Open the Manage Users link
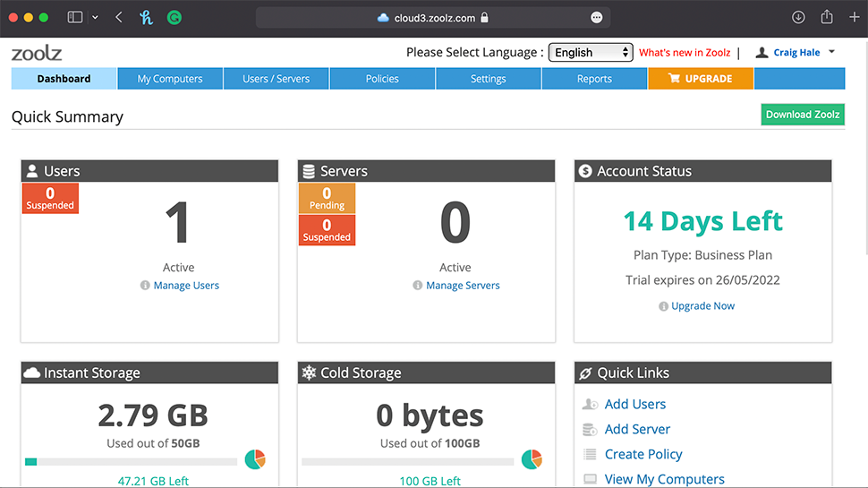 [186, 286]
